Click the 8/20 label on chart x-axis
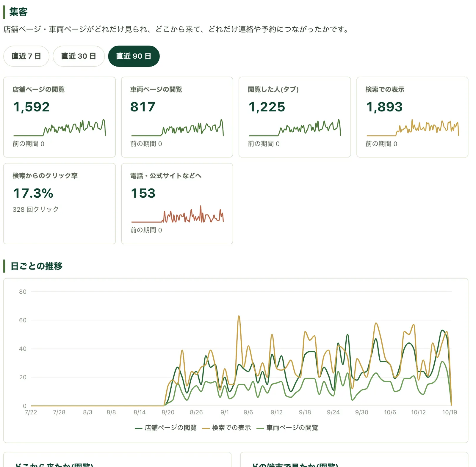This screenshot has height=467, width=476. tap(168, 412)
